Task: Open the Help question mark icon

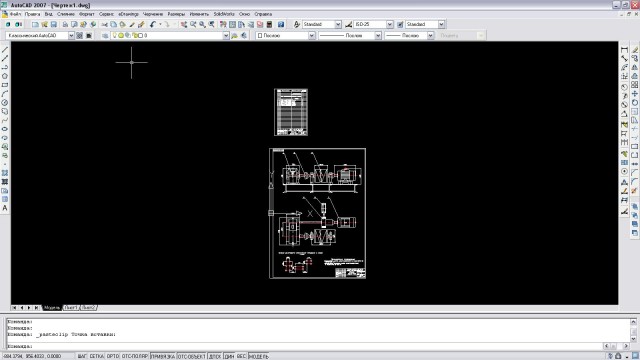Action: [281, 24]
